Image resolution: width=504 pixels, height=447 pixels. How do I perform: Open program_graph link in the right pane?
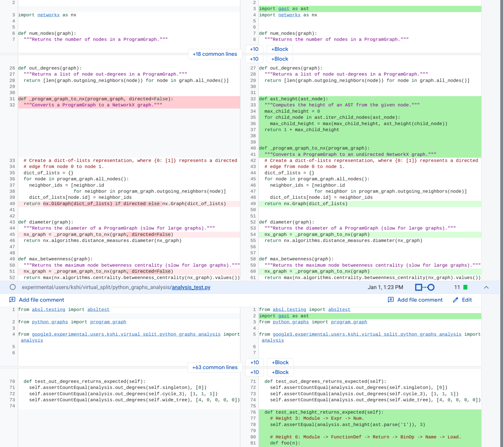click(x=349, y=322)
